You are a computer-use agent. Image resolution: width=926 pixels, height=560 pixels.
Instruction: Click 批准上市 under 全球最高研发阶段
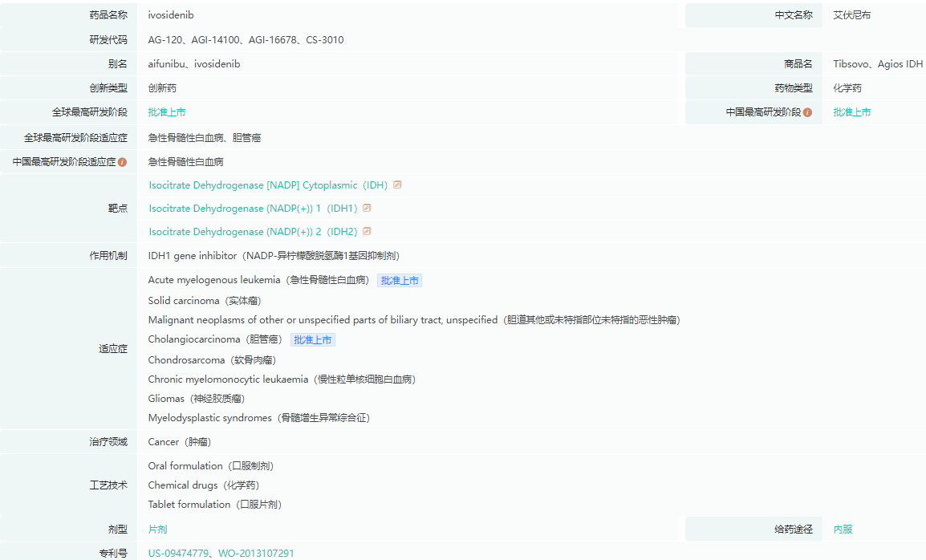[167, 112]
